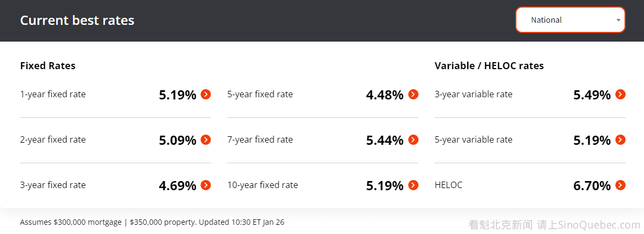Click the 5.19% 1-year fixed rate value

click(x=177, y=95)
